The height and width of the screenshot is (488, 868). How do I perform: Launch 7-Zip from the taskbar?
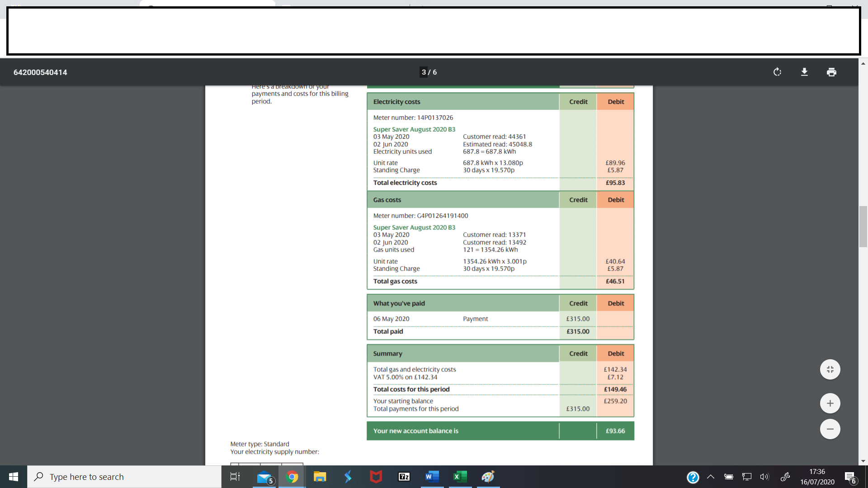tap(404, 477)
